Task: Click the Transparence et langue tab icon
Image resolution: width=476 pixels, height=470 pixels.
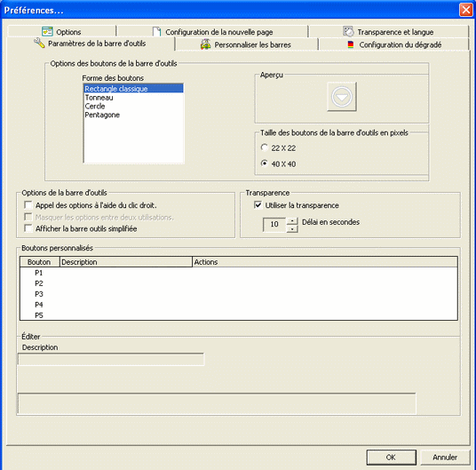Action: 348,31
